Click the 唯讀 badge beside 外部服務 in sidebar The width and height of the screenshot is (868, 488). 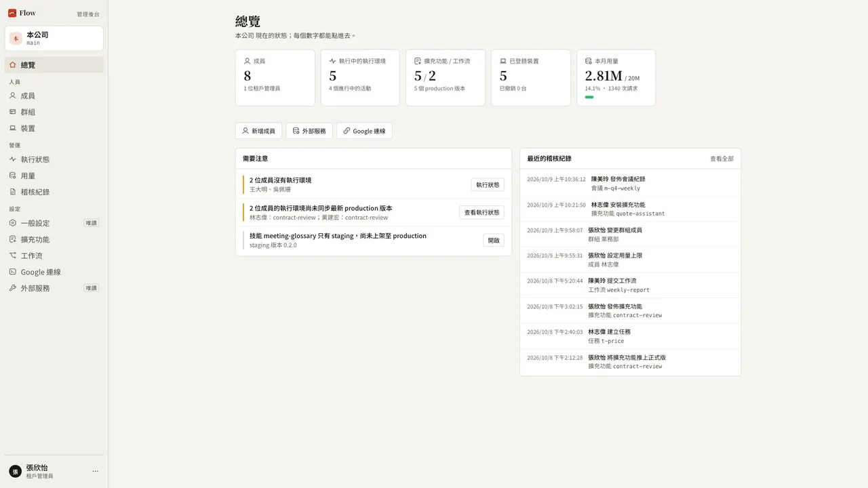91,288
